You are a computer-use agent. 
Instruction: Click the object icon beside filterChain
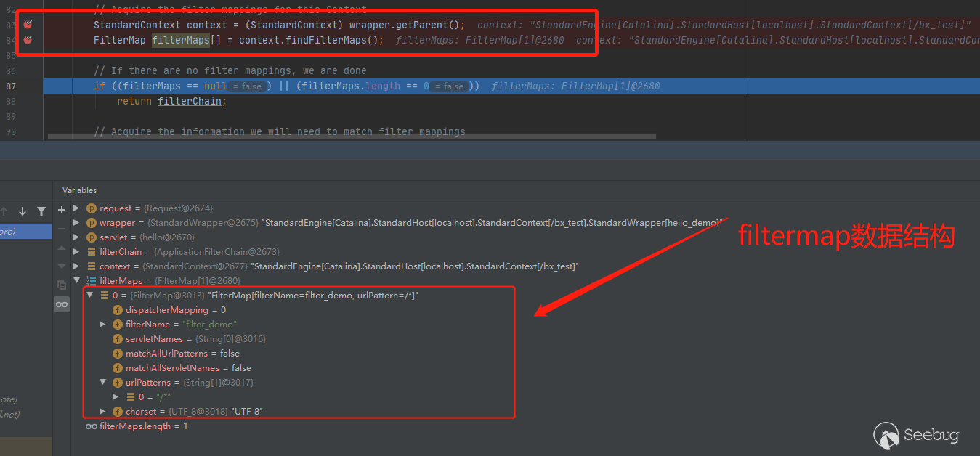click(x=92, y=252)
